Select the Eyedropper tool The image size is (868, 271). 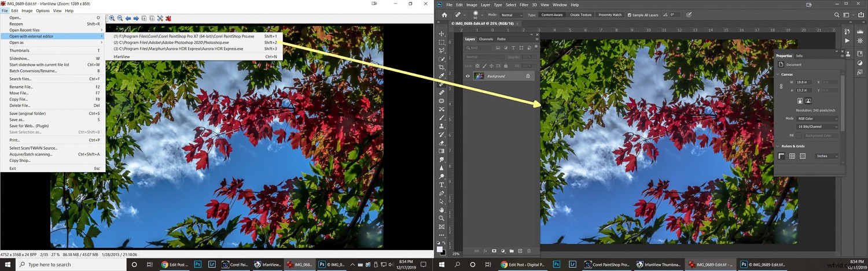coord(442,76)
